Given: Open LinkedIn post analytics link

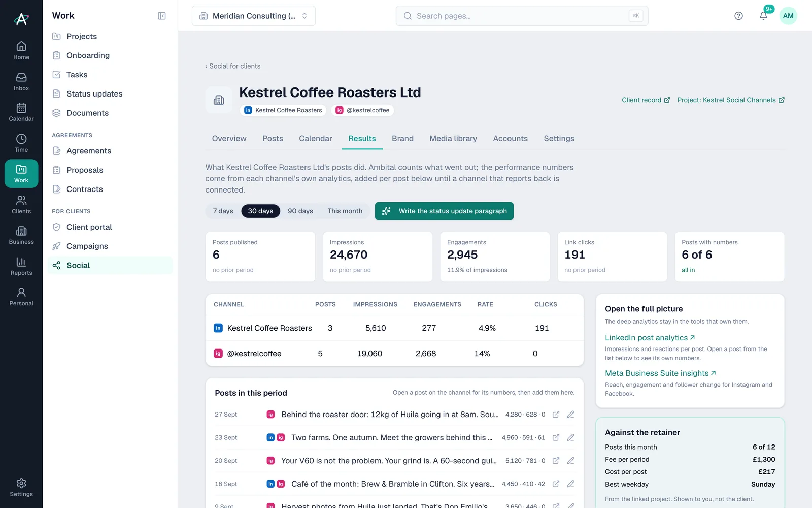Looking at the screenshot, I should (650, 338).
